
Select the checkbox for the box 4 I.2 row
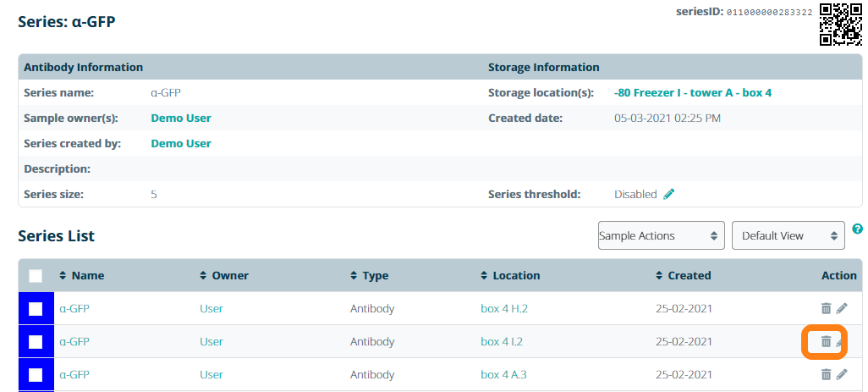tap(36, 342)
